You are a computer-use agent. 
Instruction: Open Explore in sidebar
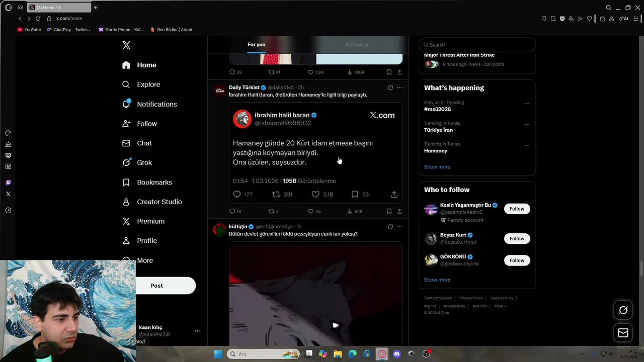coord(141,84)
